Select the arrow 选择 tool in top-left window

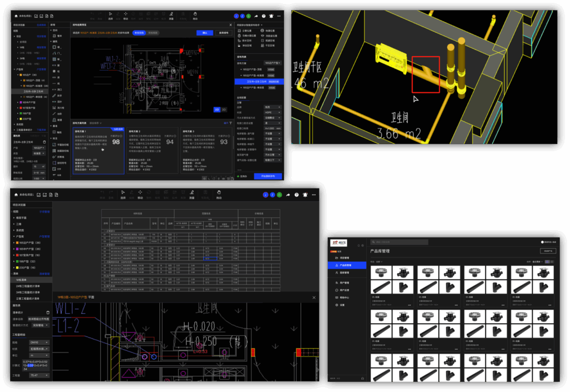pyautogui.click(x=110, y=15)
